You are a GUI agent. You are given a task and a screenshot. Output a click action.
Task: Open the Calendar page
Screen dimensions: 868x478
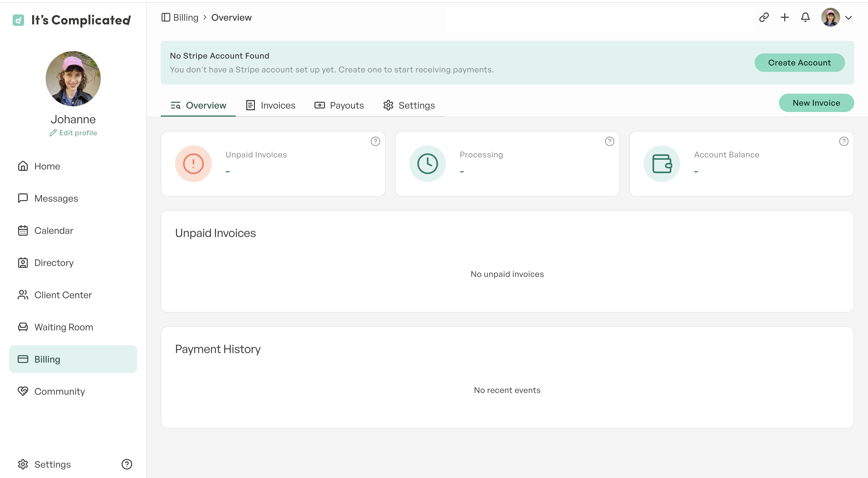click(x=73, y=230)
